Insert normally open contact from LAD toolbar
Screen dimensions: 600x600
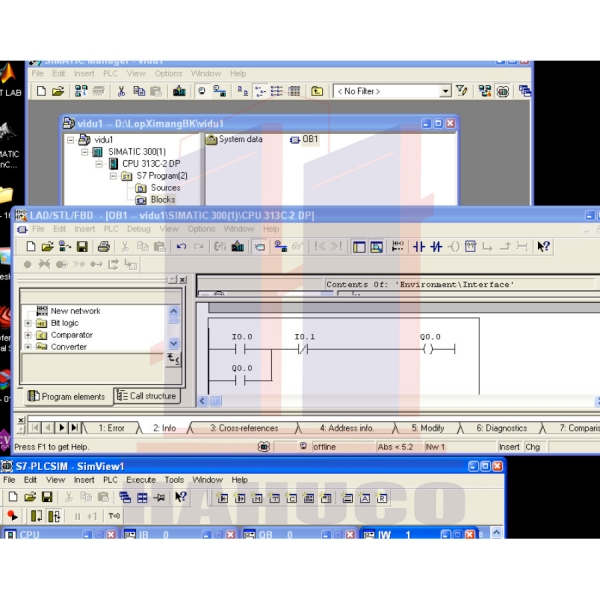(419, 246)
